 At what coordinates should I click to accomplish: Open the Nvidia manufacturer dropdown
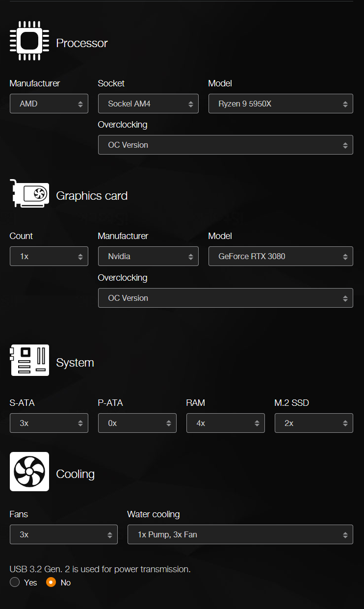coord(148,256)
